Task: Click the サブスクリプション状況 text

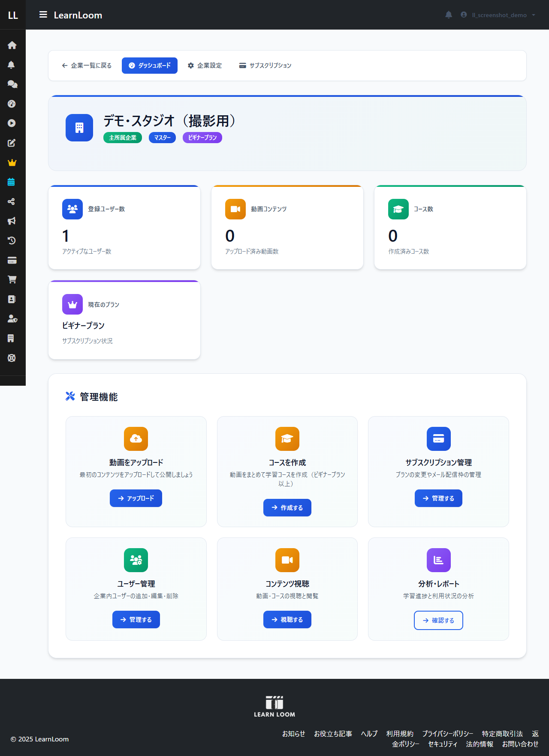Action: [x=87, y=341]
